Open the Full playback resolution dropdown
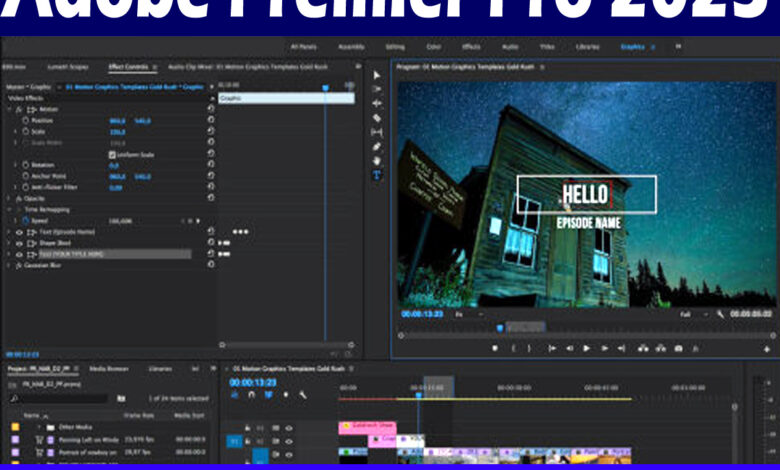The width and height of the screenshot is (780, 470). [x=691, y=313]
